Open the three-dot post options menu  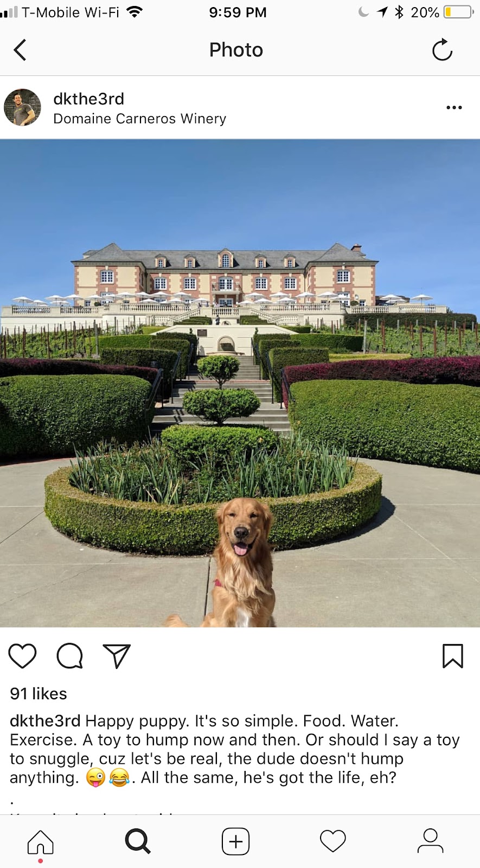point(454,107)
